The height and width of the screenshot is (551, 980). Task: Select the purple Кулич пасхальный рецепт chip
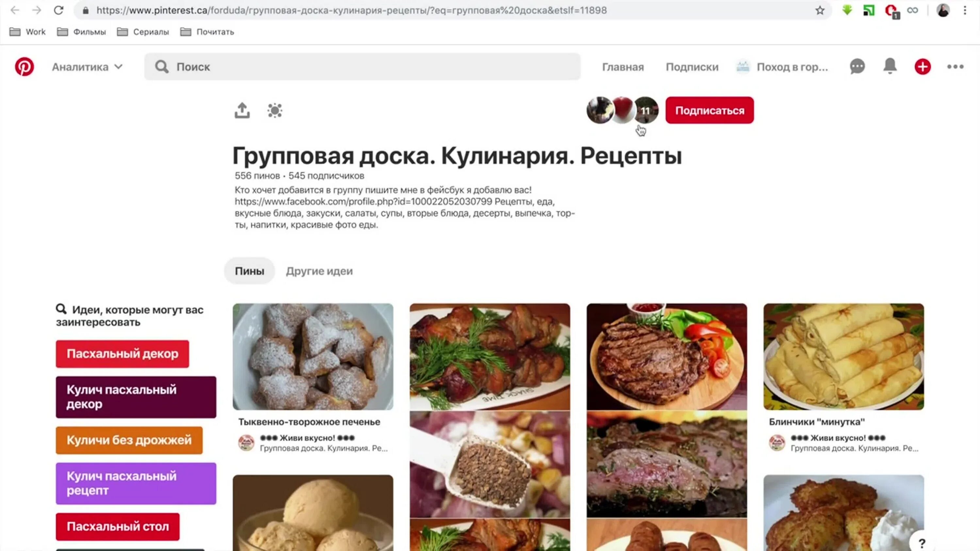point(136,483)
